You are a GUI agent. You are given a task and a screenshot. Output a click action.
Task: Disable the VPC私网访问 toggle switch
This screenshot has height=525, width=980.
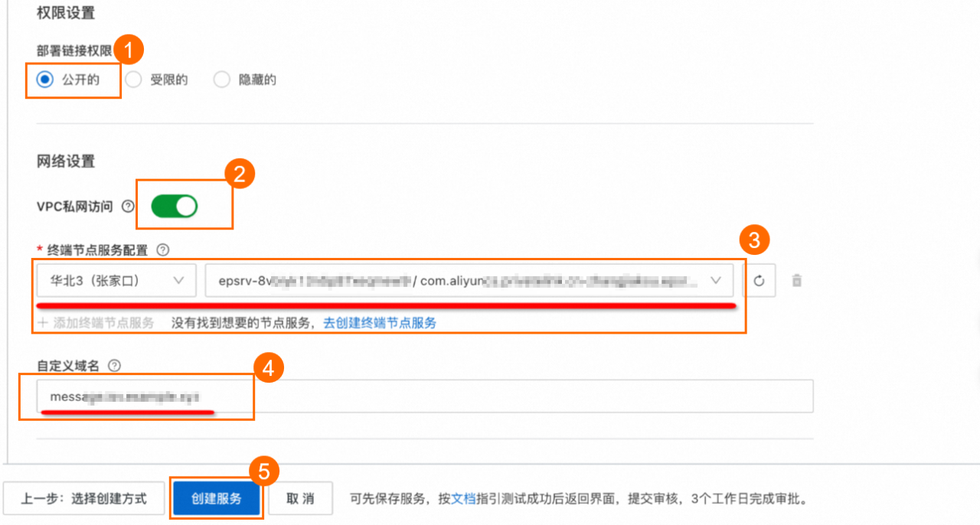175,206
